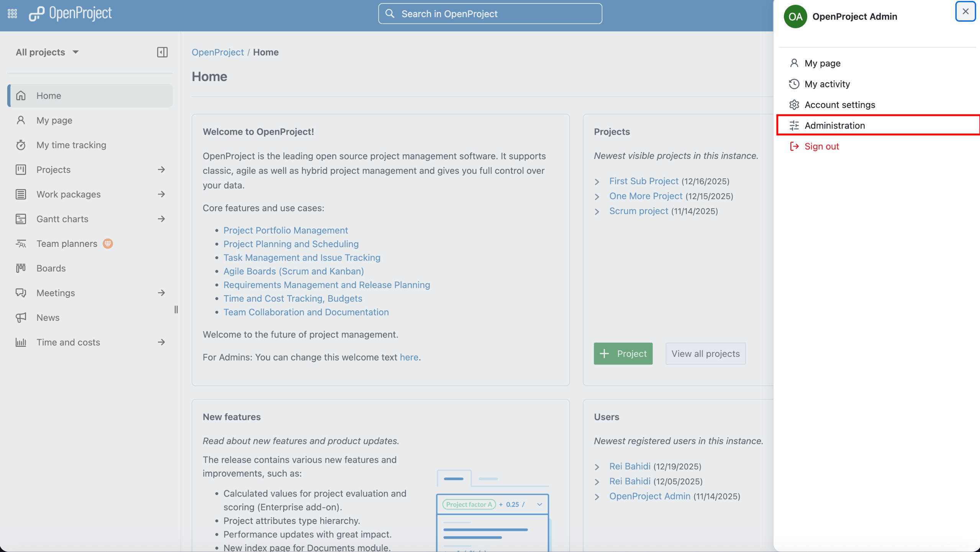Click the 'here' welcome text link
The image size is (980, 552).
(x=409, y=357)
